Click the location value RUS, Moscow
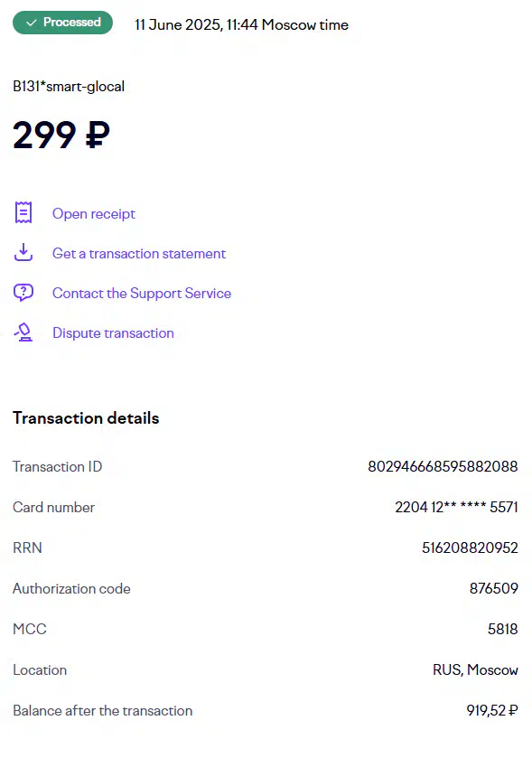Screen dimensions: 532x758 (x=475, y=669)
